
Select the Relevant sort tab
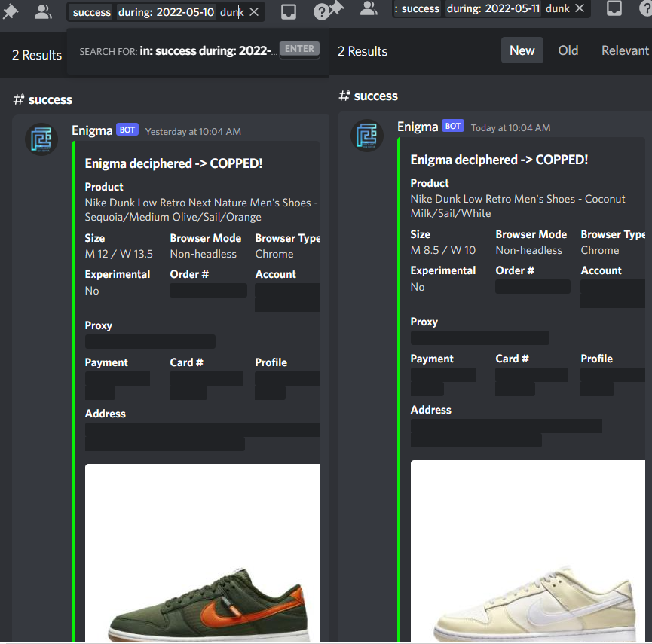click(x=625, y=50)
